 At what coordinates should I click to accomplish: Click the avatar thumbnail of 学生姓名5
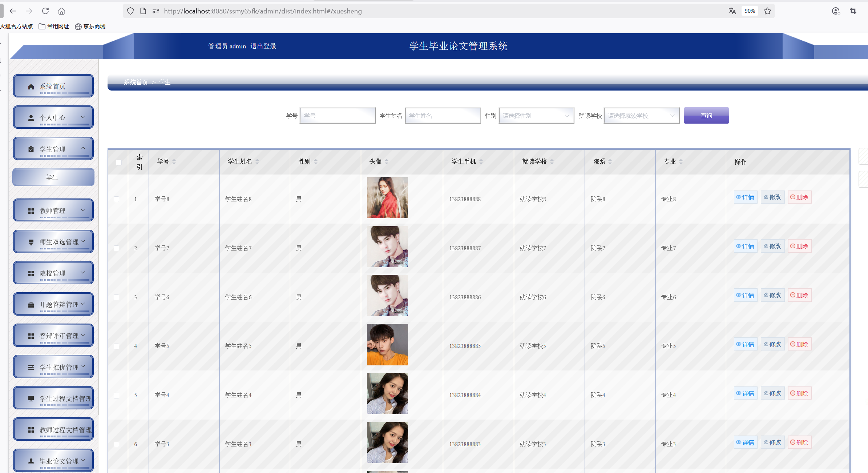click(x=387, y=345)
